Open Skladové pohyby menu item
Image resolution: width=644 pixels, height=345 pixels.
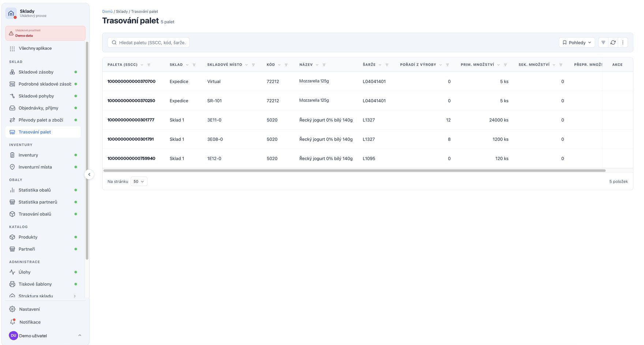click(43, 96)
